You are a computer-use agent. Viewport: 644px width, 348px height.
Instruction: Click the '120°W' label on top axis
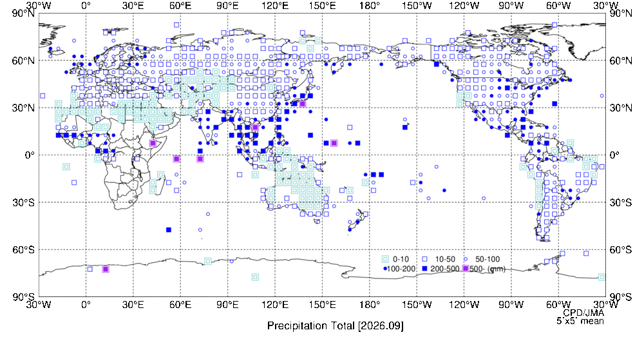coord(464,6)
